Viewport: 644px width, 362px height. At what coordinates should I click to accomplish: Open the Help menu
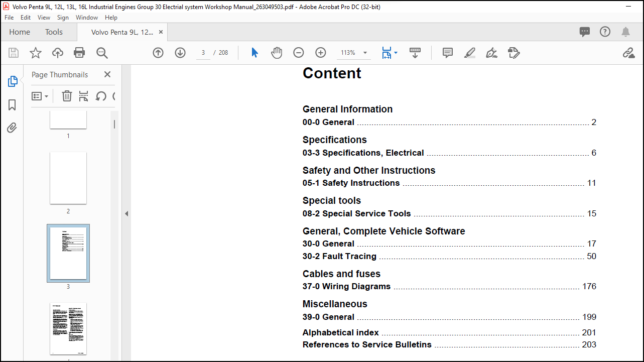pyautogui.click(x=111, y=17)
